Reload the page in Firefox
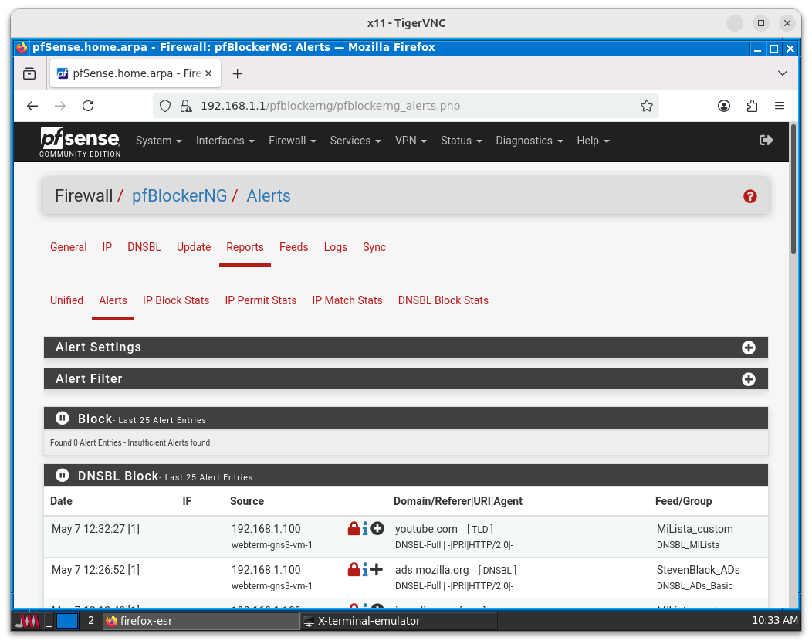Image resolution: width=812 pixels, height=644 pixels. [x=88, y=106]
